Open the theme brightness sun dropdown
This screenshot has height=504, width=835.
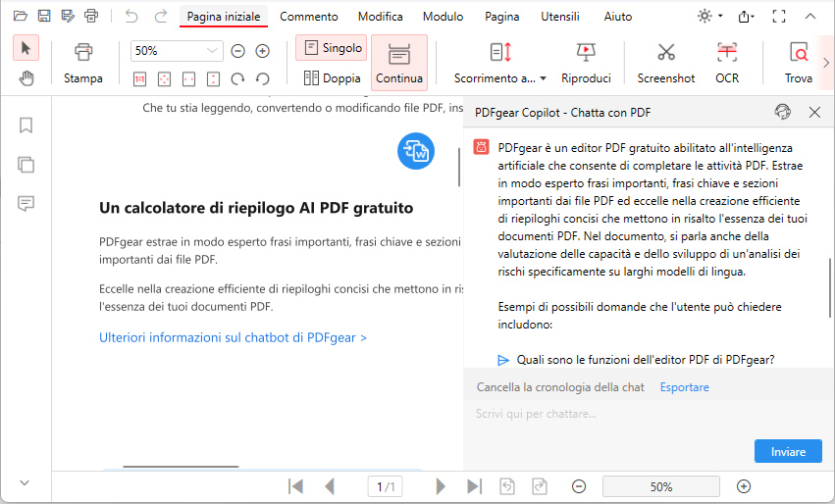pyautogui.click(x=709, y=16)
